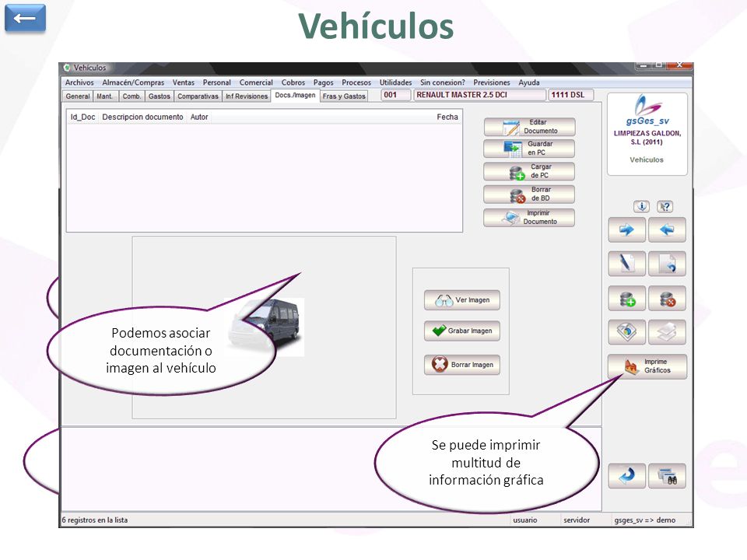The width and height of the screenshot is (747, 560).
Task: Open the Ventas menu
Action: pyautogui.click(x=184, y=82)
